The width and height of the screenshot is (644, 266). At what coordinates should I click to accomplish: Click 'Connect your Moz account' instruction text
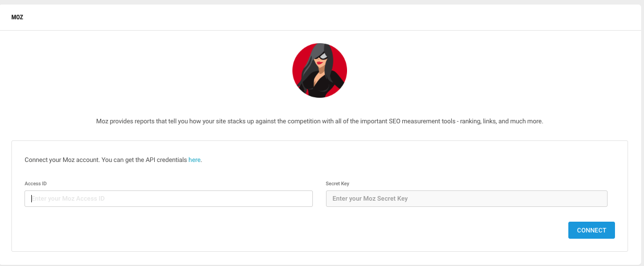(x=61, y=160)
